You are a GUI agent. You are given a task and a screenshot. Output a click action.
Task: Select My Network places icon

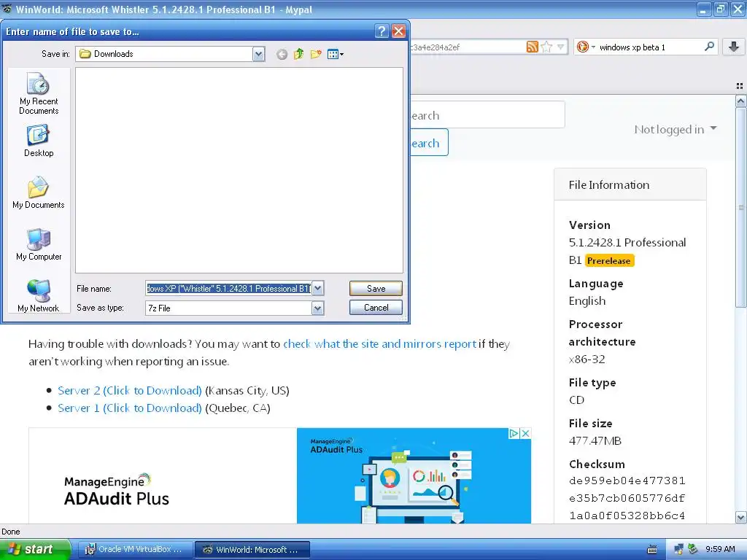39,296
